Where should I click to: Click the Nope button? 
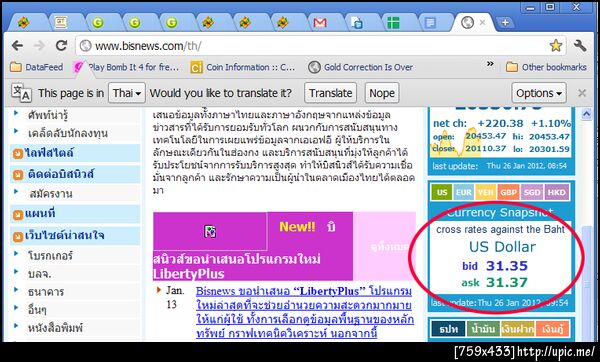(x=382, y=93)
